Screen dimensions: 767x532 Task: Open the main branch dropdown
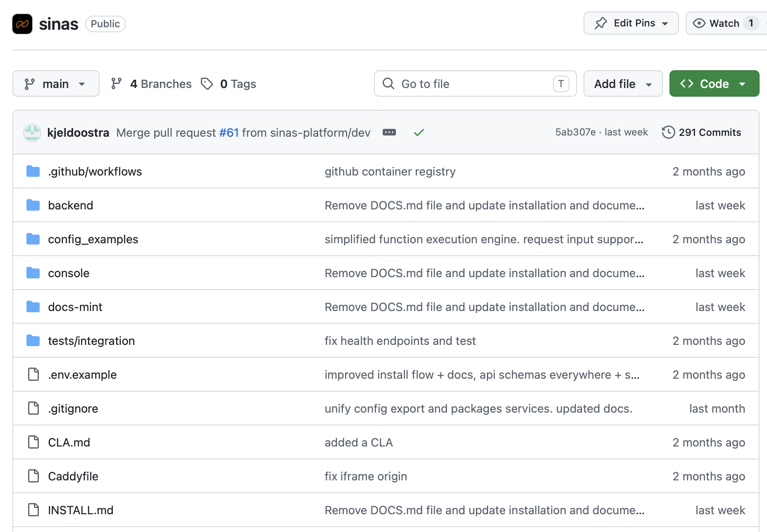click(56, 83)
